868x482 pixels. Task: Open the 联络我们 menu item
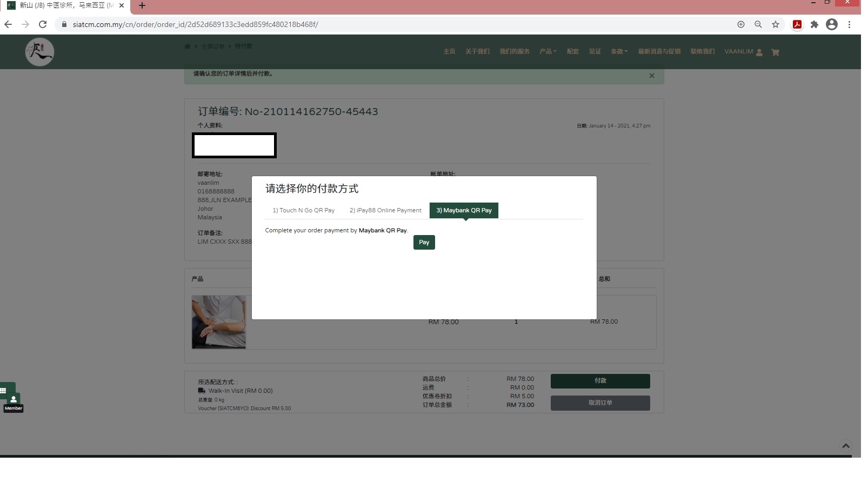click(x=703, y=51)
